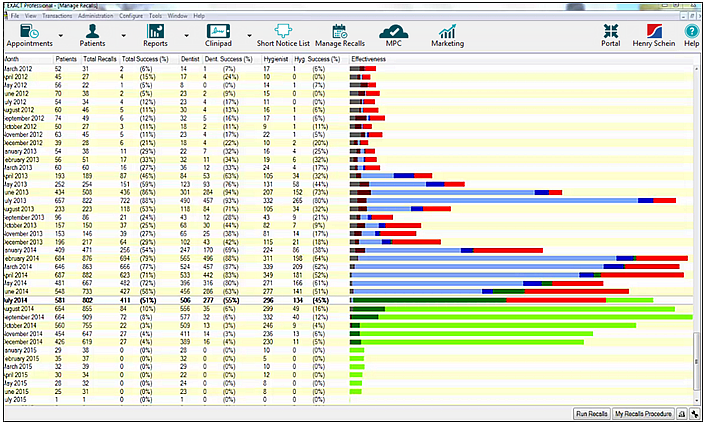Select the June 2013 row

(348, 192)
